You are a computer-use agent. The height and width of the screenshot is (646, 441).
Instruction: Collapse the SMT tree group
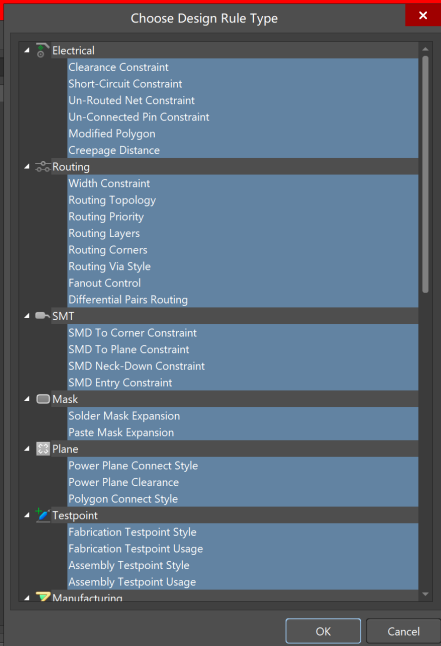click(27, 316)
